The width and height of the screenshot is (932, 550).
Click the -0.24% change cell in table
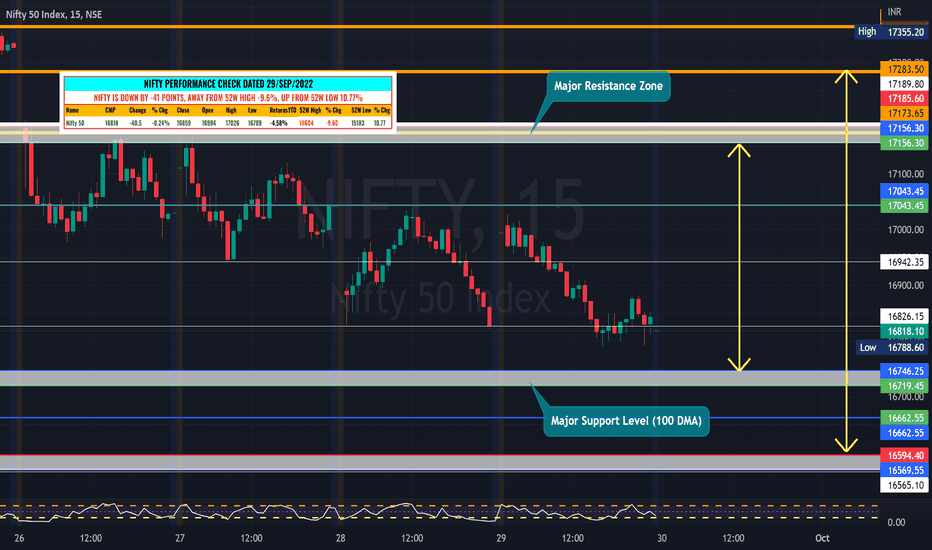pyautogui.click(x=160, y=123)
